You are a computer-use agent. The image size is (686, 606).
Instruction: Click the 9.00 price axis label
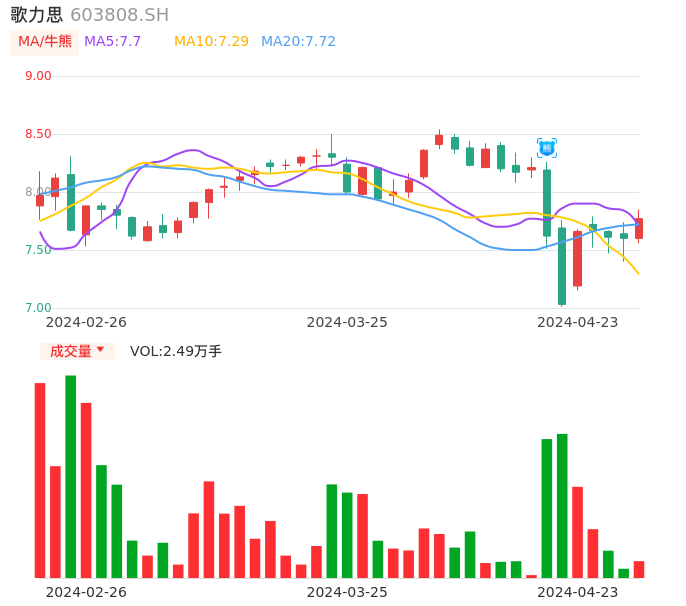38,76
